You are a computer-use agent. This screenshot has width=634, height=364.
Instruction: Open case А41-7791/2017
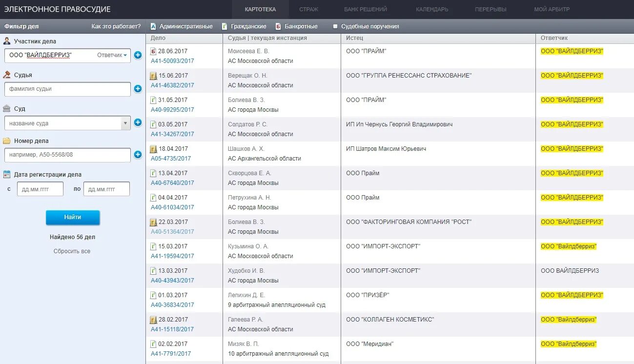171,354
